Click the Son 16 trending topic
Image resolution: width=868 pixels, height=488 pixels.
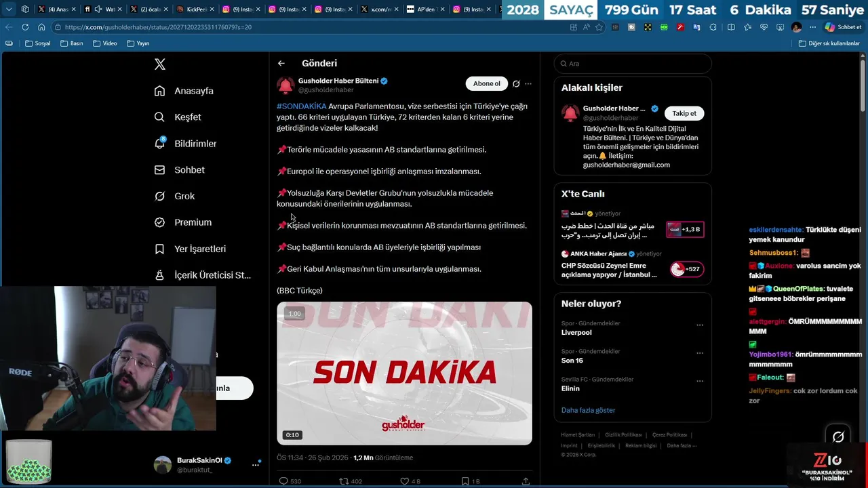click(572, 361)
